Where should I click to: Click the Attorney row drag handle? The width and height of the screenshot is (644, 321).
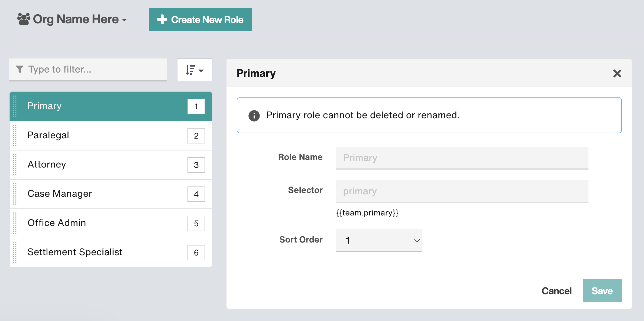click(15, 165)
